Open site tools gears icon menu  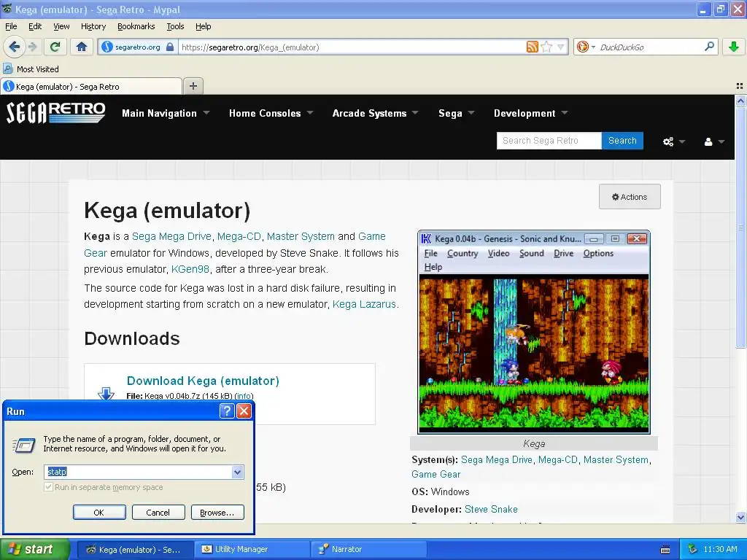(x=673, y=141)
